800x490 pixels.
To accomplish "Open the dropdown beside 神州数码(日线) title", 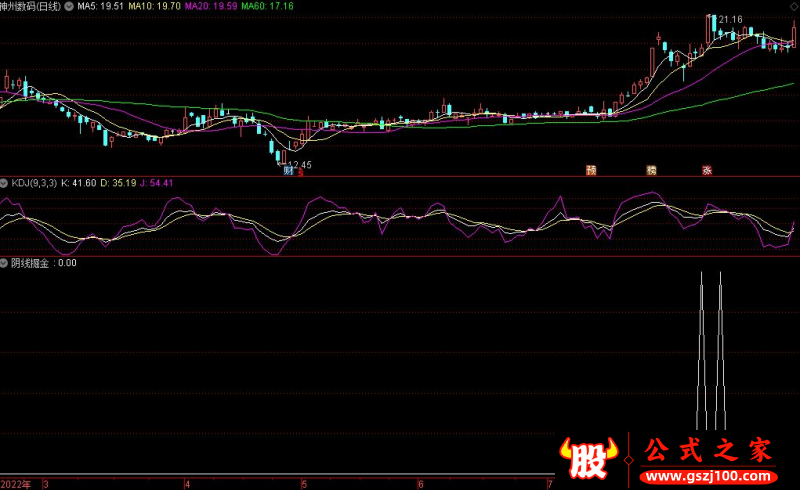I will click(68, 6).
